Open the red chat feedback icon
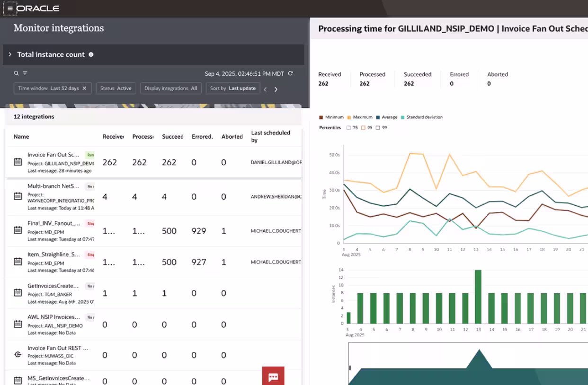 273,376
